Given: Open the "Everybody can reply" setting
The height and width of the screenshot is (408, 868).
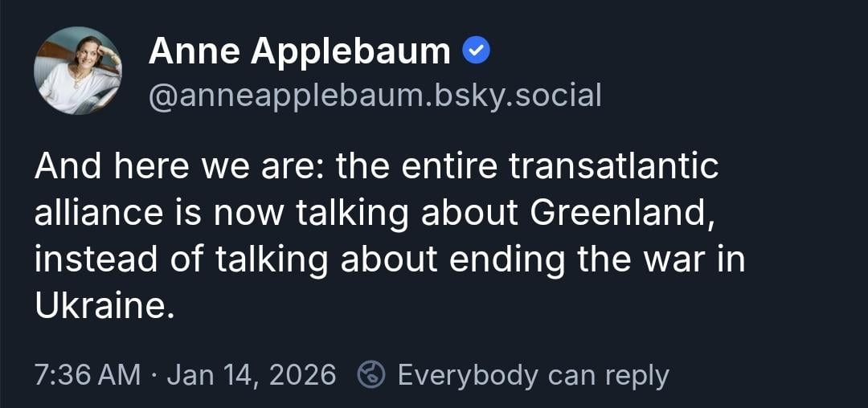Looking at the screenshot, I should click(x=532, y=374).
